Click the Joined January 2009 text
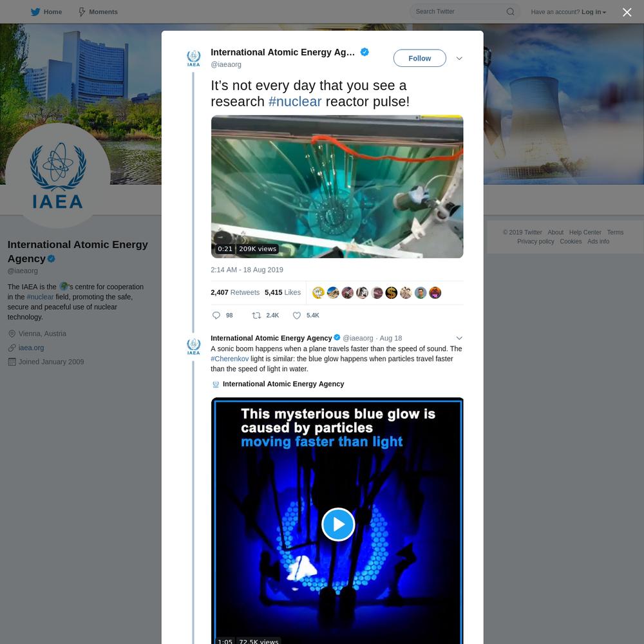 point(52,362)
